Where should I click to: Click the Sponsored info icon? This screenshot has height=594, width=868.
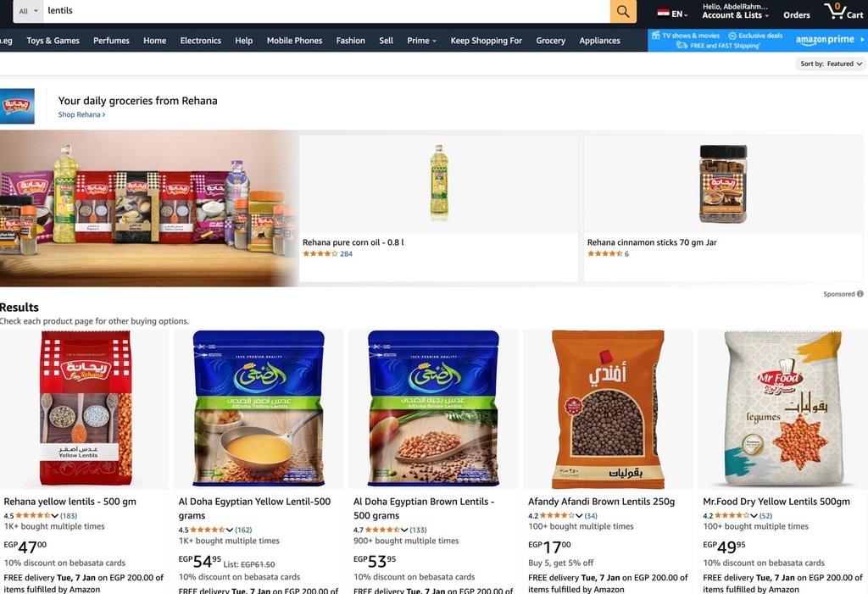click(860, 294)
